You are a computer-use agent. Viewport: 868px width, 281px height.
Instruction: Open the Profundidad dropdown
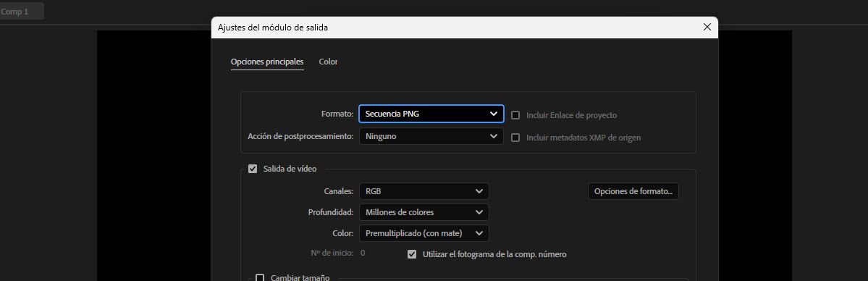pos(424,212)
